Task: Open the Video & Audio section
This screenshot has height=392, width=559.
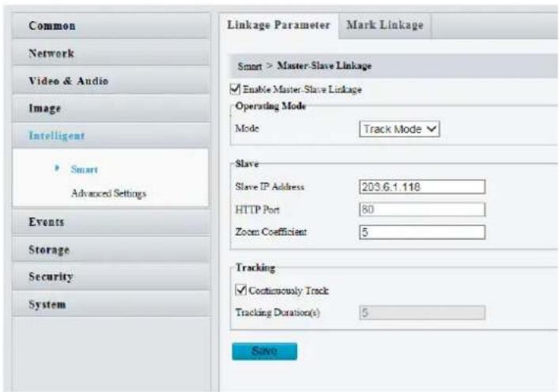Action: click(111, 81)
